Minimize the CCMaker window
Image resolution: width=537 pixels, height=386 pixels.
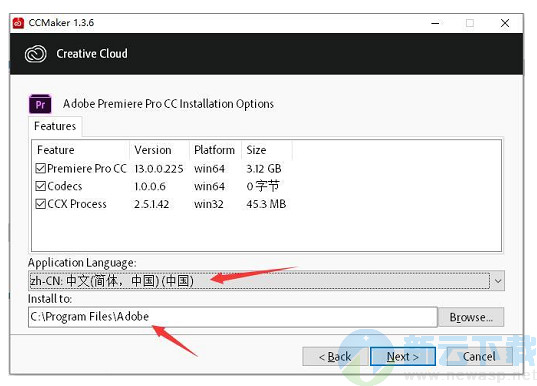point(435,23)
